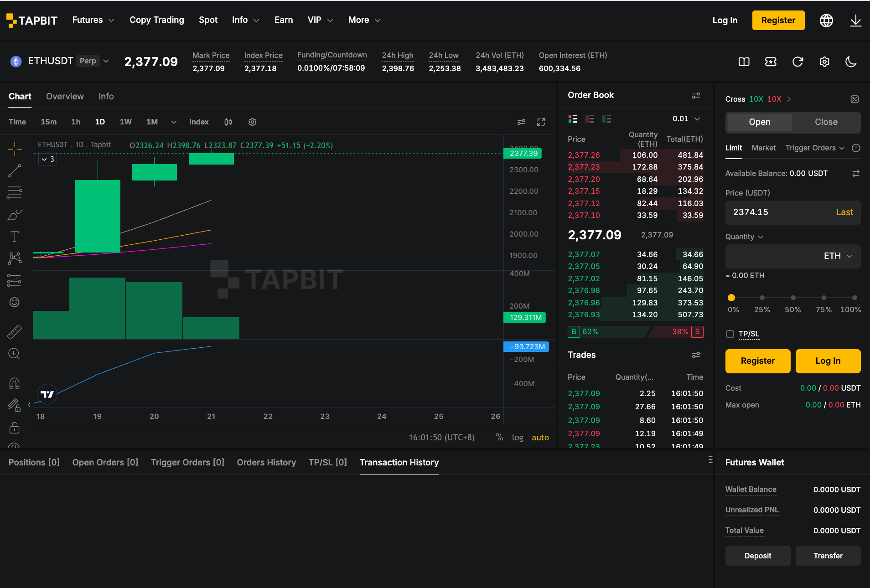Screen dimensions: 870x588
Task: Toggle auto scale on chart
Action: [540, 437]
